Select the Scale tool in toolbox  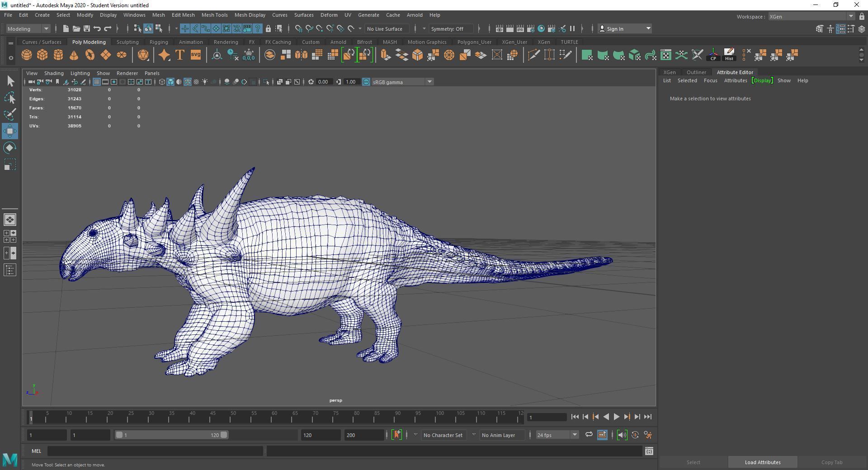(x=10, y=164)
